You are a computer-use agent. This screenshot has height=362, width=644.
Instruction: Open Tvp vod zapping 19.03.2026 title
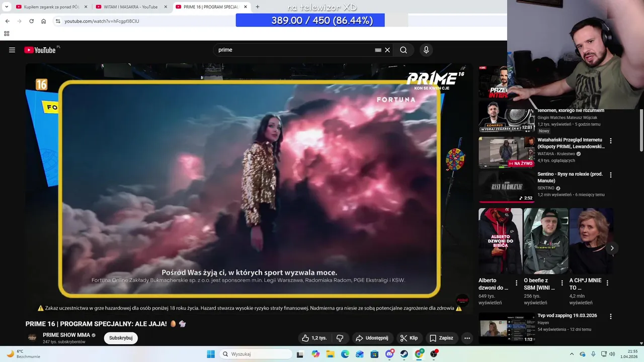[x=567, y=316]
